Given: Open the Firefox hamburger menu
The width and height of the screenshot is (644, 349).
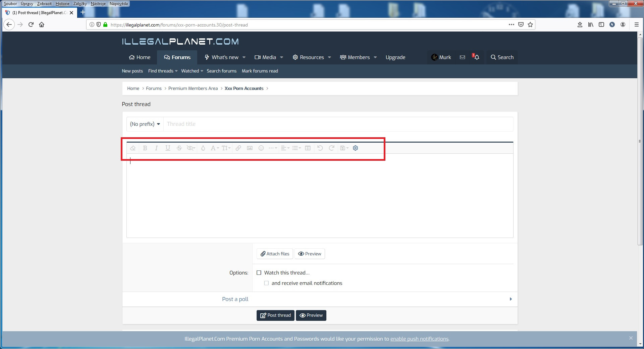Looking at the screenshot, I should [636, 24].
